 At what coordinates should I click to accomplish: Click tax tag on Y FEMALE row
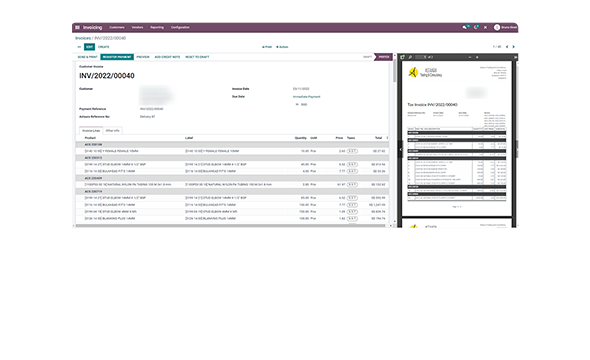352,151
